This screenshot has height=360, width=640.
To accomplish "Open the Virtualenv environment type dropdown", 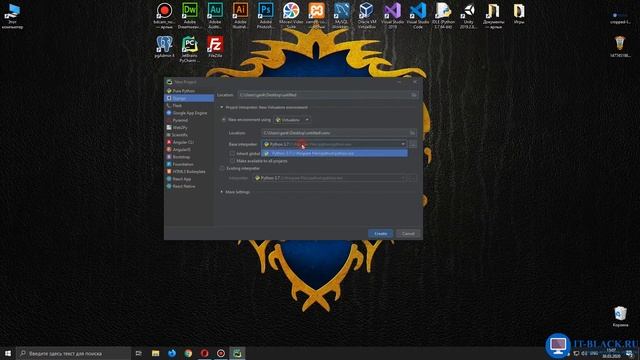I will [x=292, y=120].
